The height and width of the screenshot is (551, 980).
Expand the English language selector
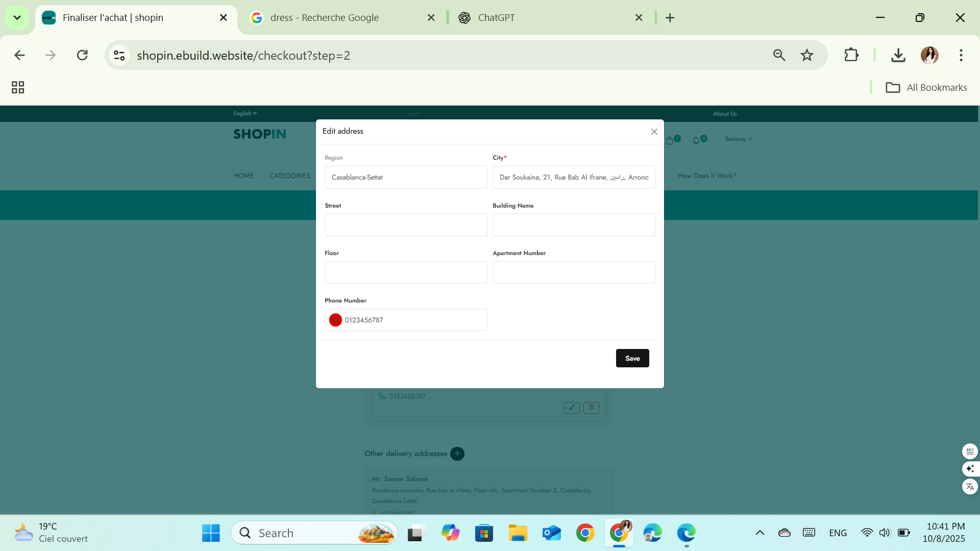(x=245, y=113)
